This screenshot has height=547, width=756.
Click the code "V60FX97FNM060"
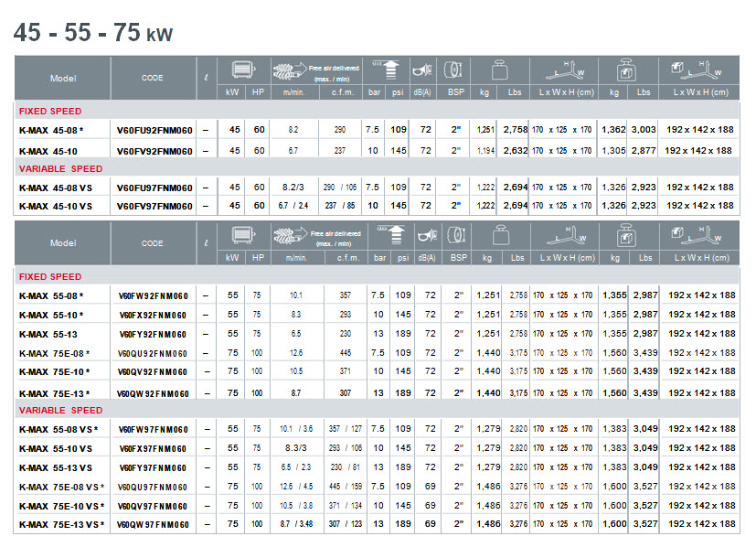pyautogui.click(x=153, y=448)
